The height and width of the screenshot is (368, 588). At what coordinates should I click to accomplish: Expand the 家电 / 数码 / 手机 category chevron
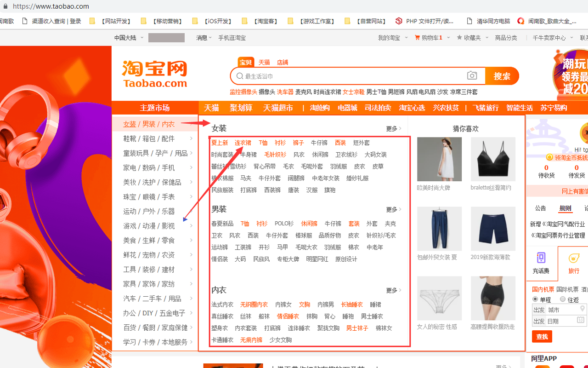click(192, 167)
